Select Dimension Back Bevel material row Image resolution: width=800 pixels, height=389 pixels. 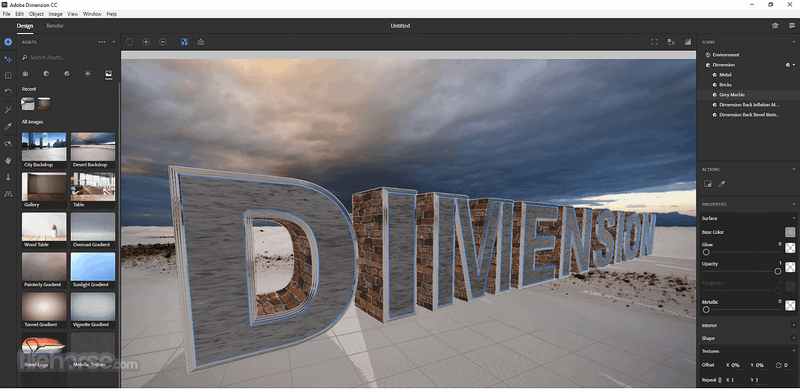coord(748,115)
